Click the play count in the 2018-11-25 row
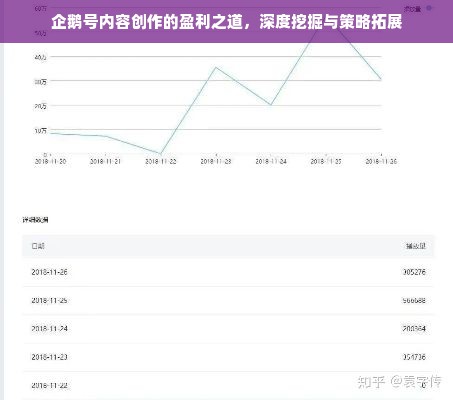Screen dimensions: 453x400 click(x=414, y=300)
